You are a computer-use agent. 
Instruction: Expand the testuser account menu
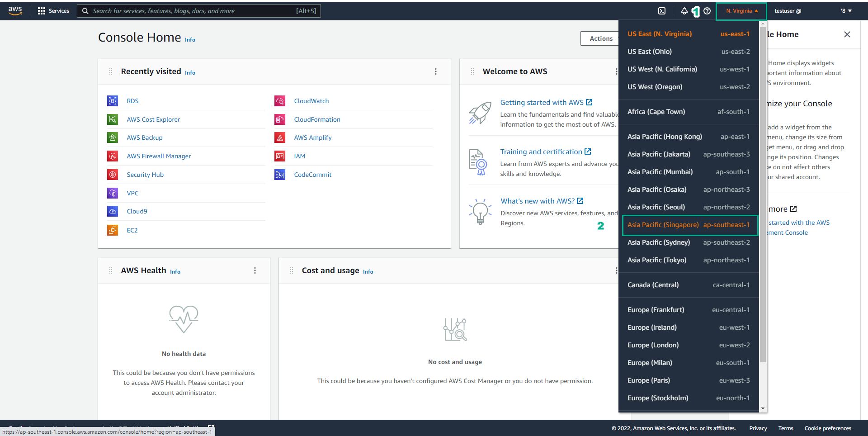(813, 11)
